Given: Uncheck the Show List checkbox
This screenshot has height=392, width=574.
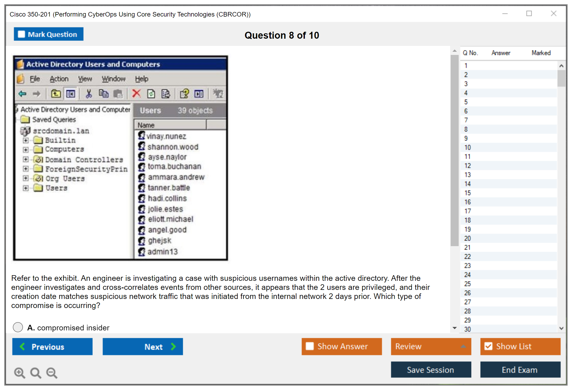Looking at the screenshot, I should click(x=488, y=346).
